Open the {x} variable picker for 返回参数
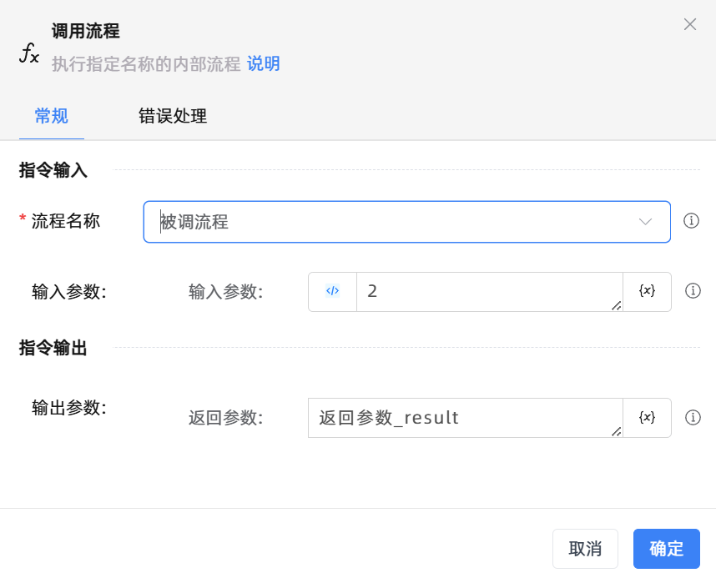Screen dimensions: 716x588 [x=648, y=418]
